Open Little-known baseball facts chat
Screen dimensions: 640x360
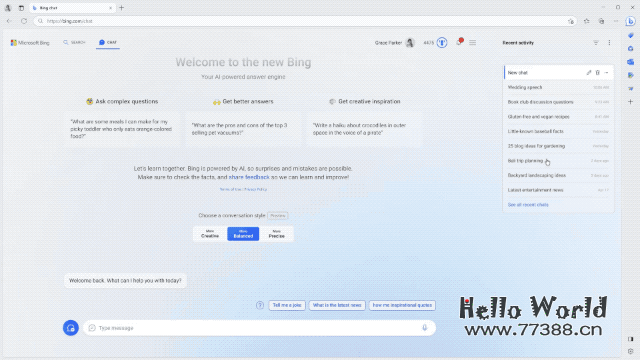pyautogui.click(x=558, y=131)
